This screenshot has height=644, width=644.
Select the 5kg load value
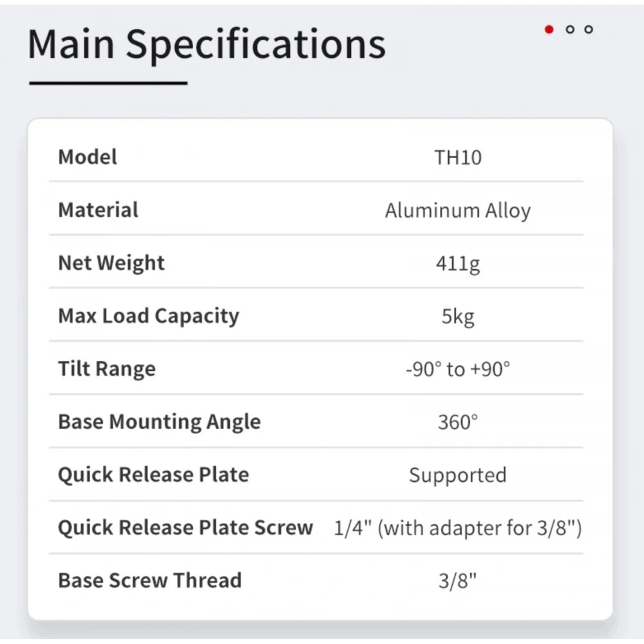(x=458, y=317)
